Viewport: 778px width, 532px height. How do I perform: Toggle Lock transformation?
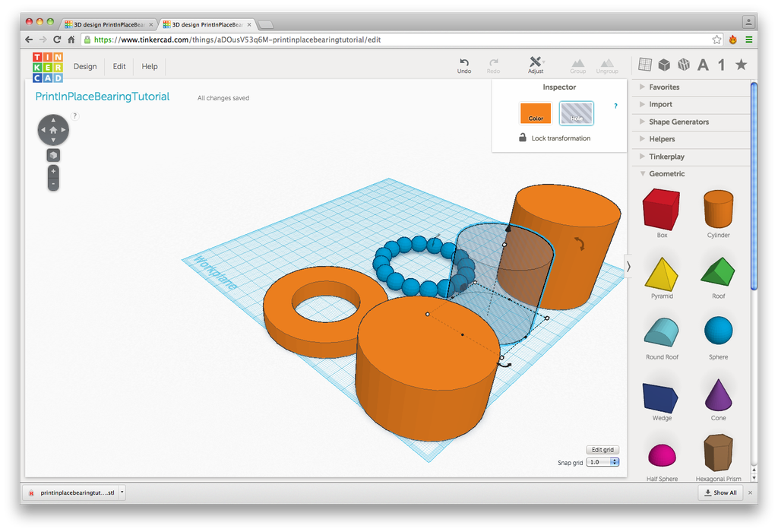(555, 138)
